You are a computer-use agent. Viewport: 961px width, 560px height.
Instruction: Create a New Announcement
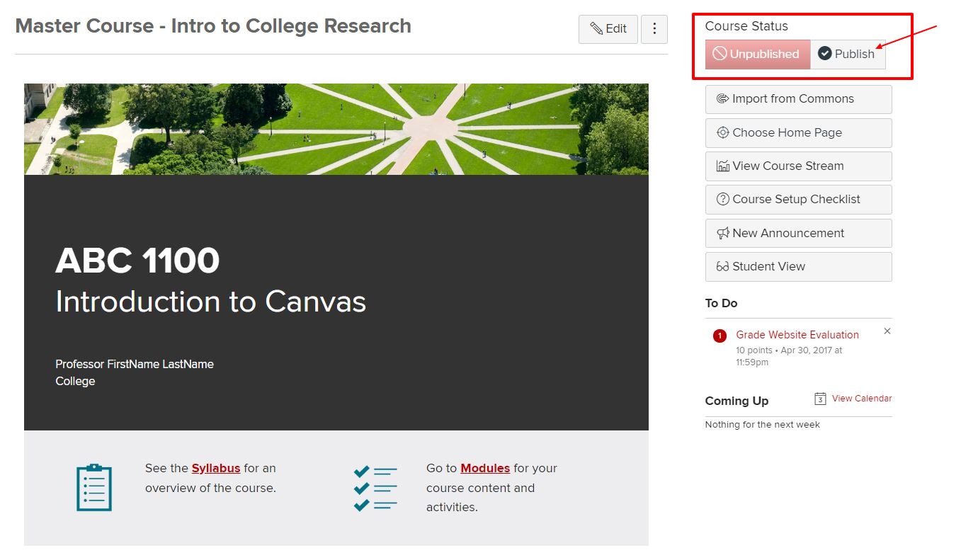coord(798,233)
